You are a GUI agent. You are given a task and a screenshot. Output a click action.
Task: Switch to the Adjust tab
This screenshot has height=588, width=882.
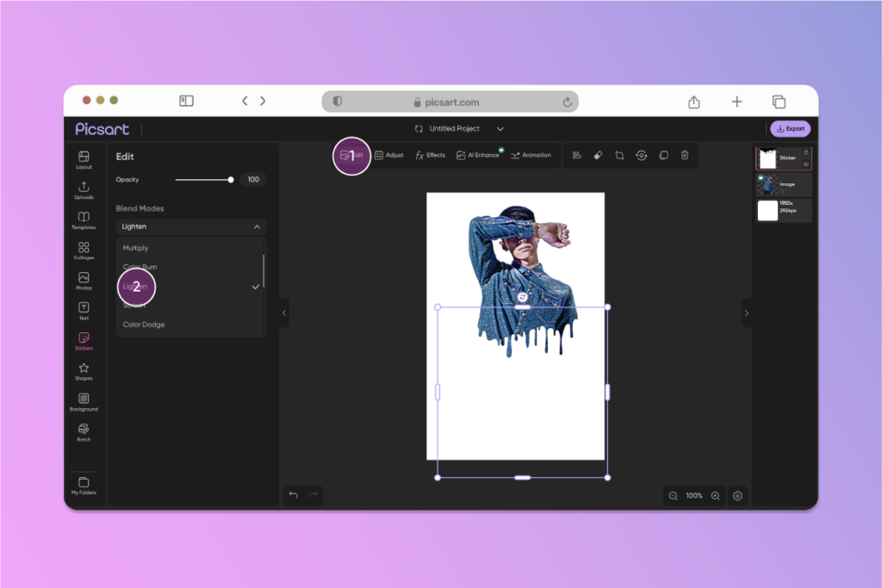point(388,155)
